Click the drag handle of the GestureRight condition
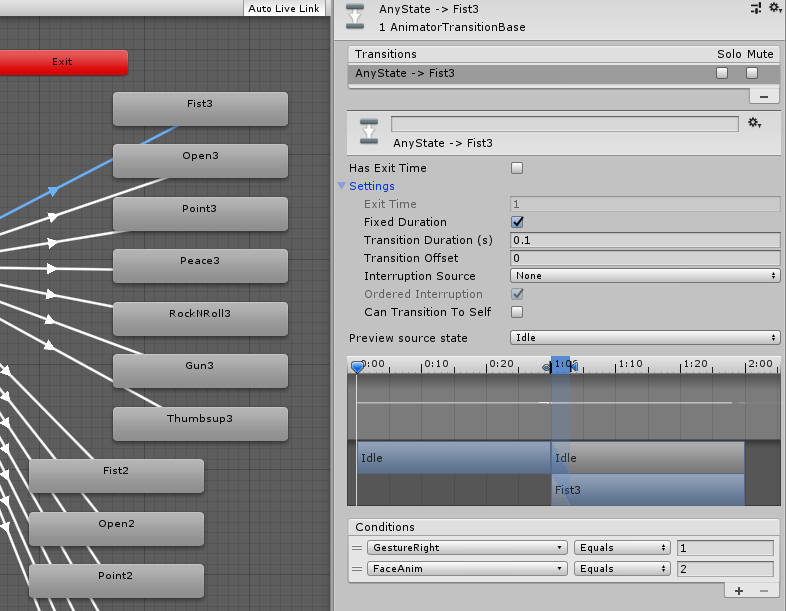This screenshot has width=786, height=611. coord(357,548)
